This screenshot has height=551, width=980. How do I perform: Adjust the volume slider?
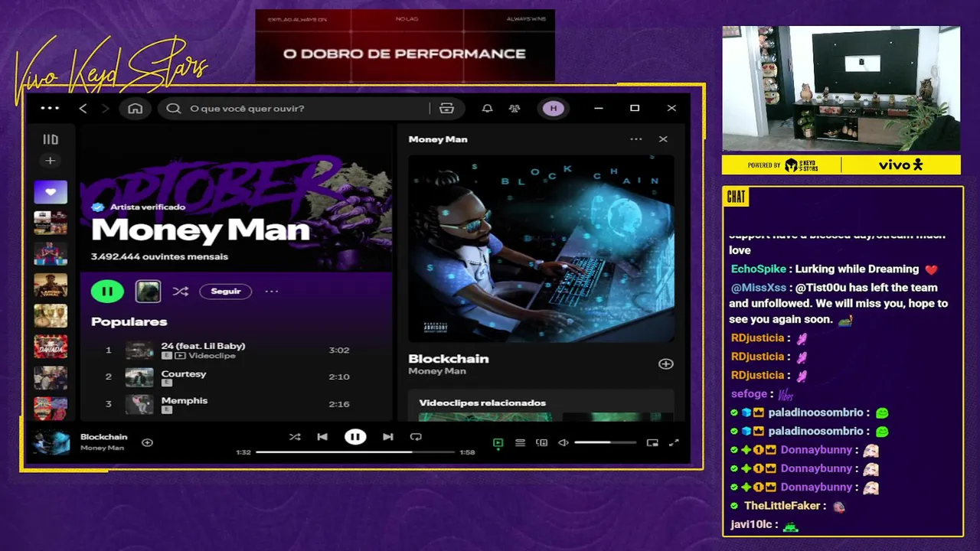(x=606, y=442)
